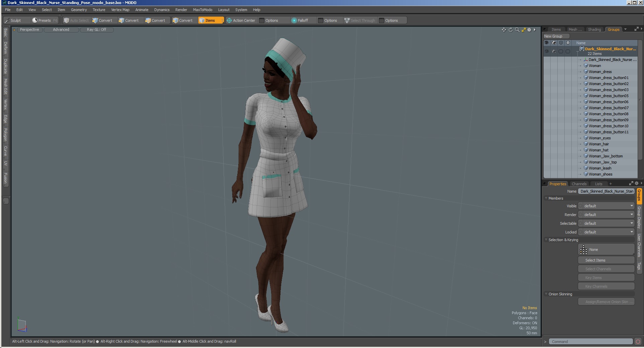
Task: Click the viewport rotate icon
Action: point(510,30)
